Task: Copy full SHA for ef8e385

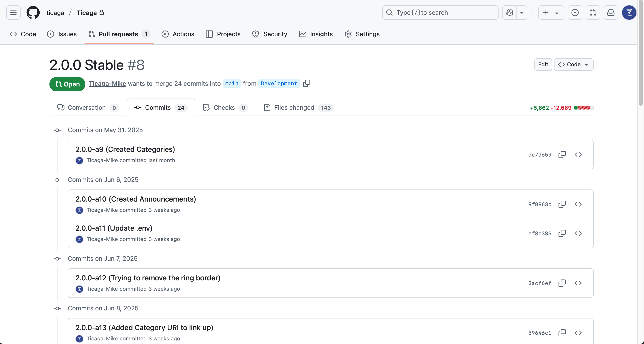Action: coord(562,233)
